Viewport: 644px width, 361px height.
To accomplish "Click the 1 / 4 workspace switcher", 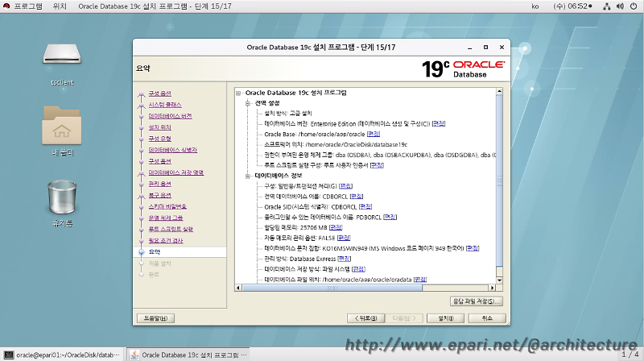I will [x=630, y=355].
